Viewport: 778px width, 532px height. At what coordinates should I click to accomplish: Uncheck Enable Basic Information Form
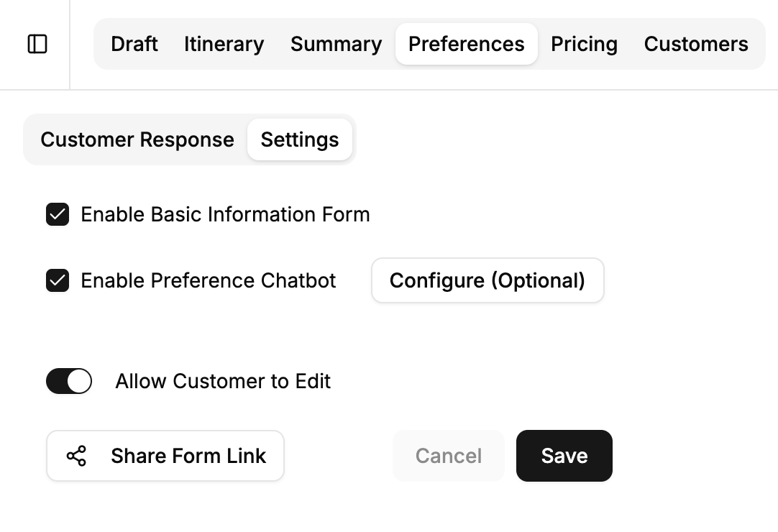[57, 214]
